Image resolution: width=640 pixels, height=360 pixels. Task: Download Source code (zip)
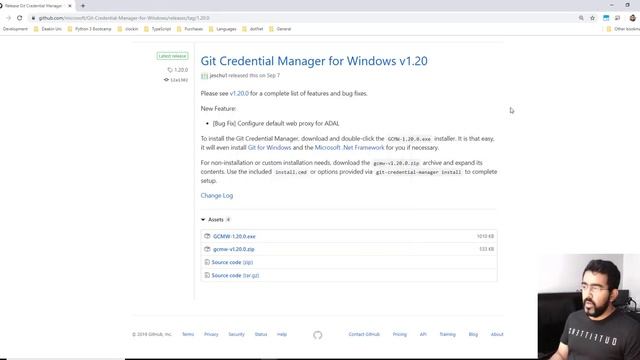(232, 262)
